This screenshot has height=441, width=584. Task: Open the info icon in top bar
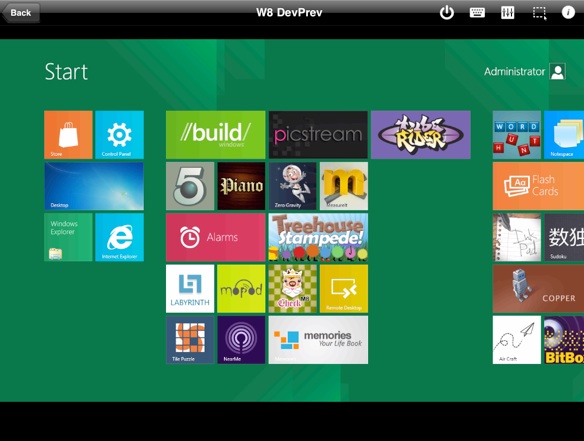tap(568, 12)
